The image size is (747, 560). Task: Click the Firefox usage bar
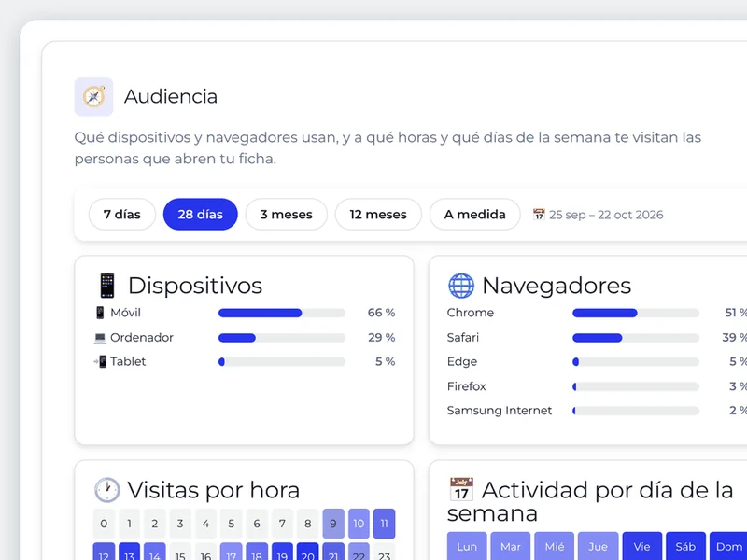(636, 386)
